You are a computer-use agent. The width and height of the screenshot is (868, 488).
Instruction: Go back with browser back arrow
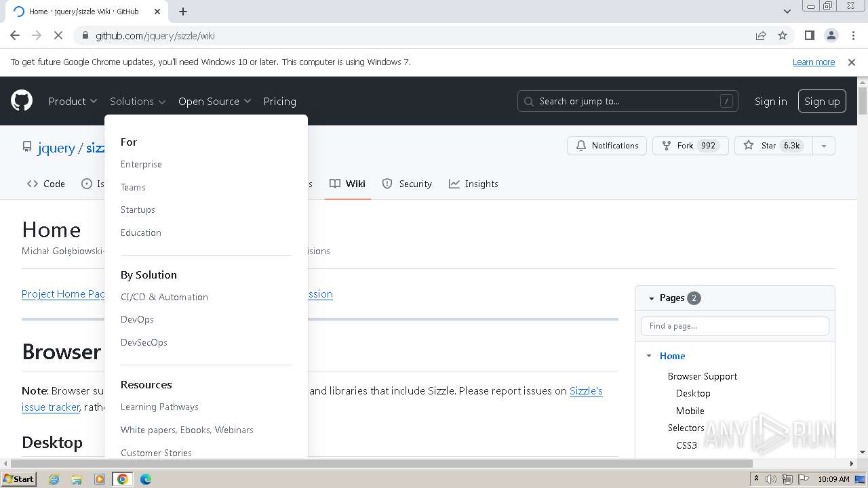click(x=15, y=35)
